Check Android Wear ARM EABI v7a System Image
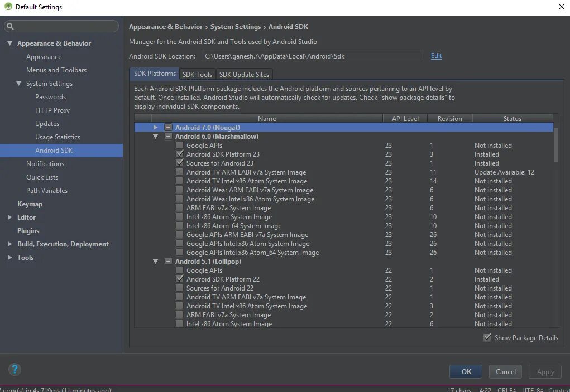The width and height of the screenshot is (570, 392). (x=179, y=190)
